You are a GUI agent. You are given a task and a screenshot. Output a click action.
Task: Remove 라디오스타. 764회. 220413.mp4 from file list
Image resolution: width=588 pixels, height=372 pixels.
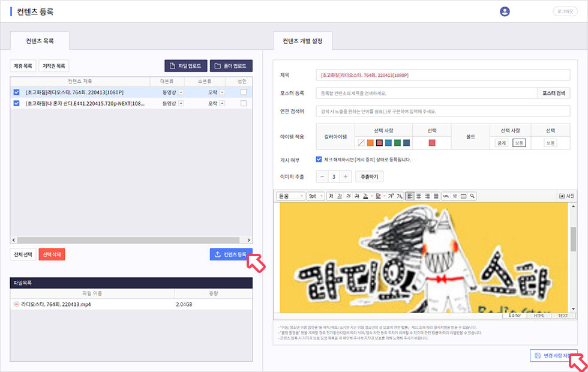[16, 304]
